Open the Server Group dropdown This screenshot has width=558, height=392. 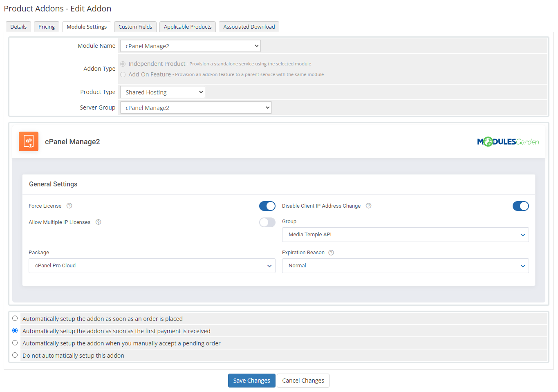click(x=195, y=107)
